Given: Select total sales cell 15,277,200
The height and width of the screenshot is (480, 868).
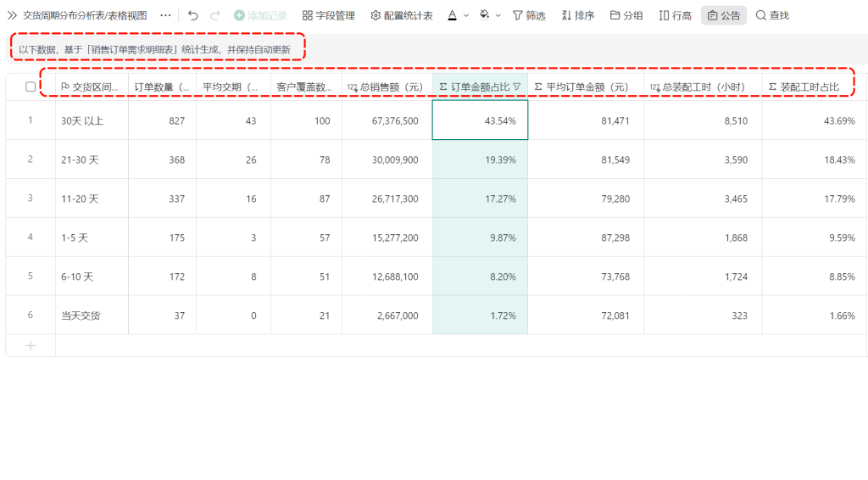Looking at the screenshot, I should point(387,237).
